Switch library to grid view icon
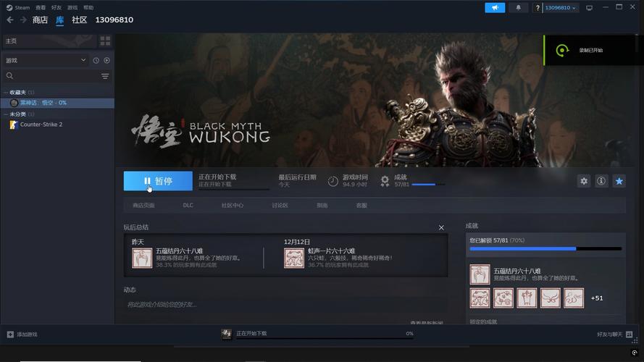The image size is (644, 362). click(106, 41)
